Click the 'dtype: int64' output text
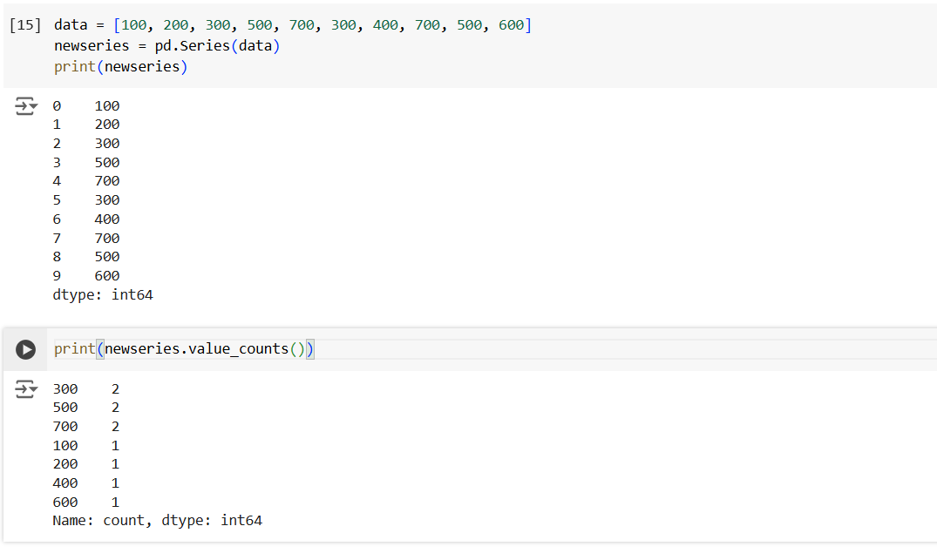This screenshot has width=937, height=560. [103, 295]
